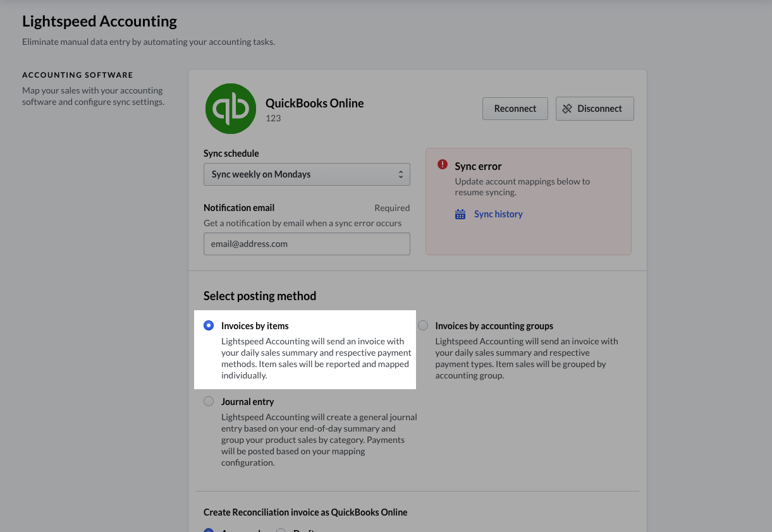Screen dimensions: 772x532
Task: Click the stepper arrows on sync schedule selector
Action: pyautogui.click(x=401, y=174)
